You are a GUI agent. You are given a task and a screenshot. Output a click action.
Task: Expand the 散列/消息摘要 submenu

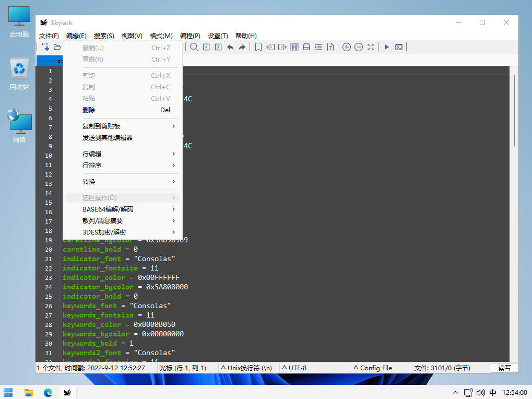pyautogui.click(x=123, y=220)
